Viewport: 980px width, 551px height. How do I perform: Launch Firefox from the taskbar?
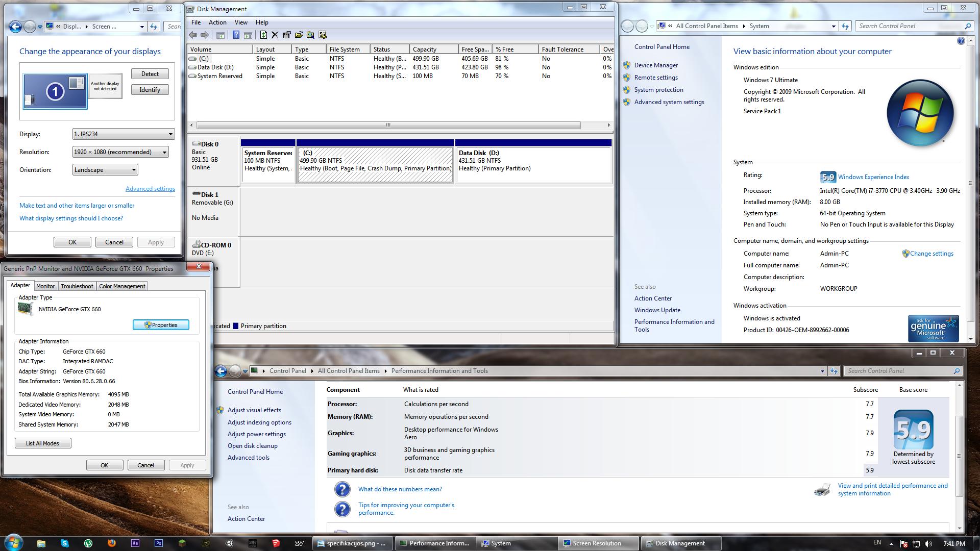[x=112, y=543]
